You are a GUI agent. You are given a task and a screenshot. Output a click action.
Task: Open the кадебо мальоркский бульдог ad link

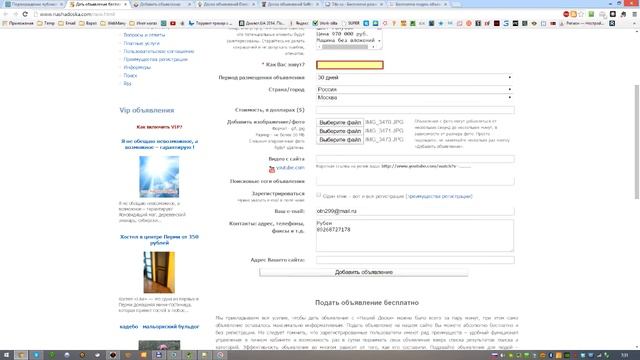(x=159, y=327)
